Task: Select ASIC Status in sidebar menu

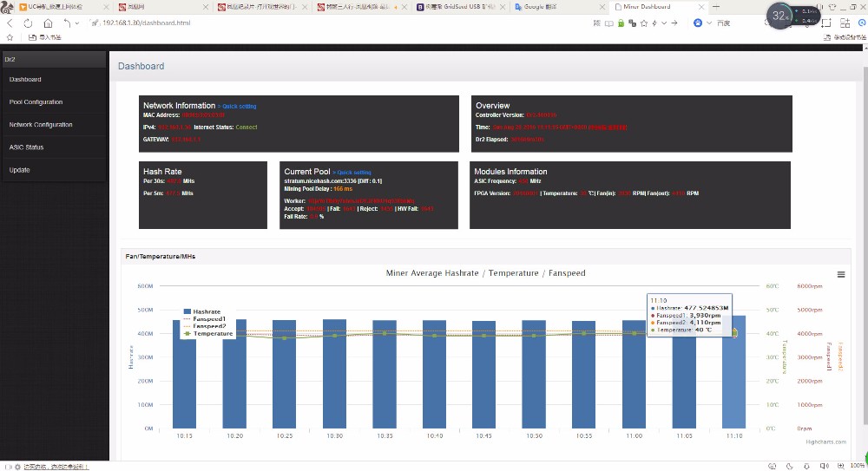Action: [x=26, y=147]
